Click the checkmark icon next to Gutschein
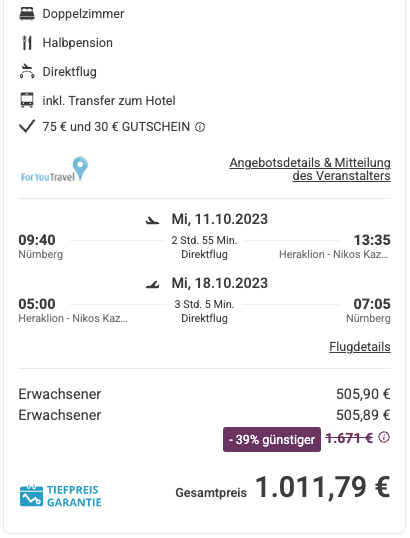 [27, 126]
